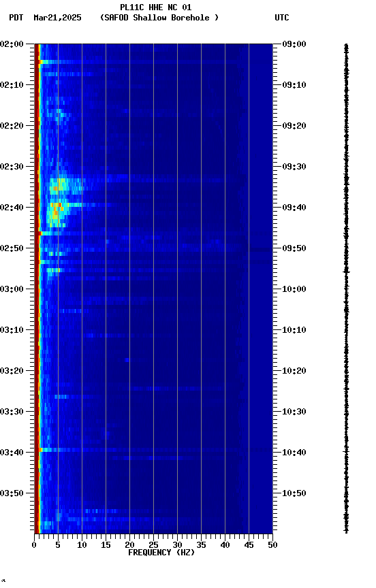The height and width of the screenshot is (588, 376).
Task: Click the red low-frequency band at the spectrogram's left edge
Action: 37,289
